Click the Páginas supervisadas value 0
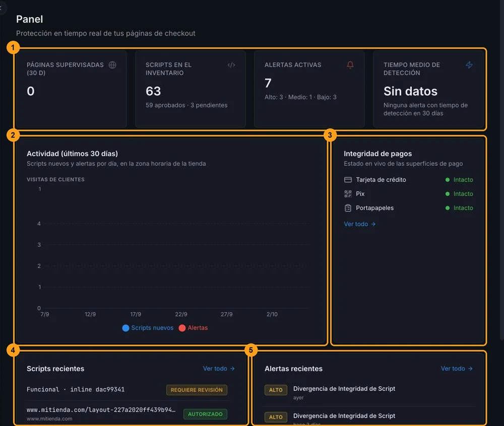This screenshot has height=426, width=504. [31, 91]
